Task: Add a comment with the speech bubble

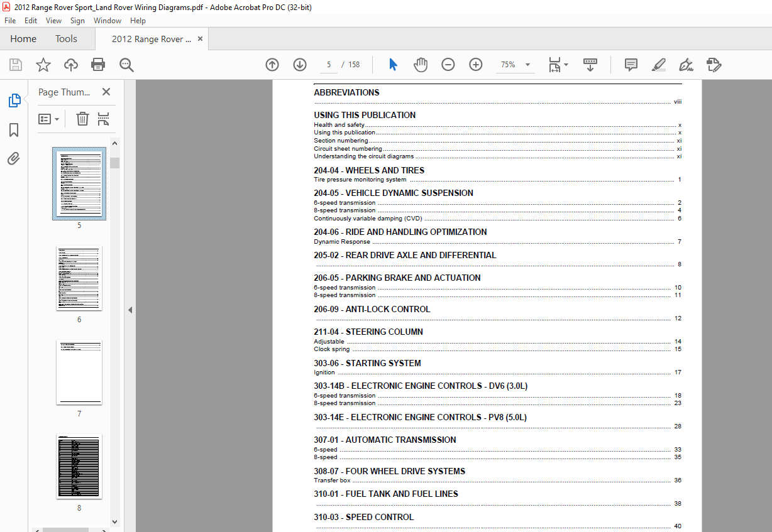Action: (631, 65)
